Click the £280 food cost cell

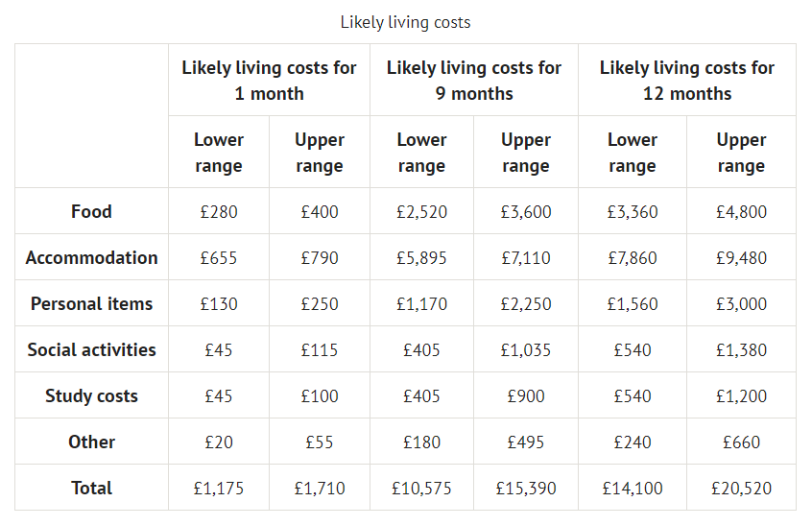[x=219, y=211]
